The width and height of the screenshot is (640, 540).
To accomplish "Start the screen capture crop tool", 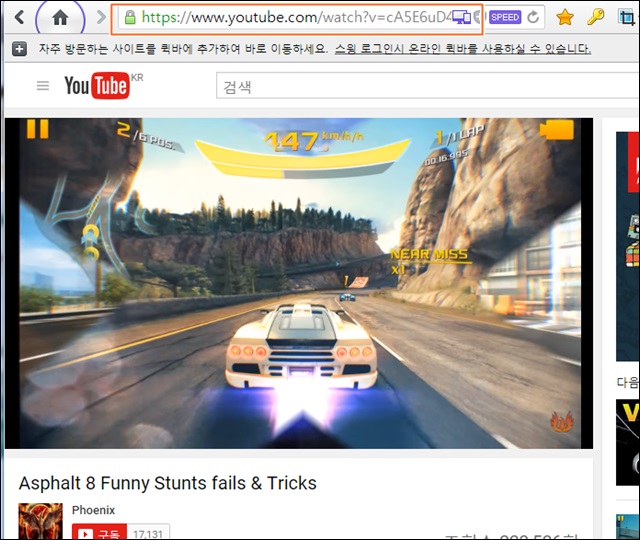I will [x=627, y=18].
